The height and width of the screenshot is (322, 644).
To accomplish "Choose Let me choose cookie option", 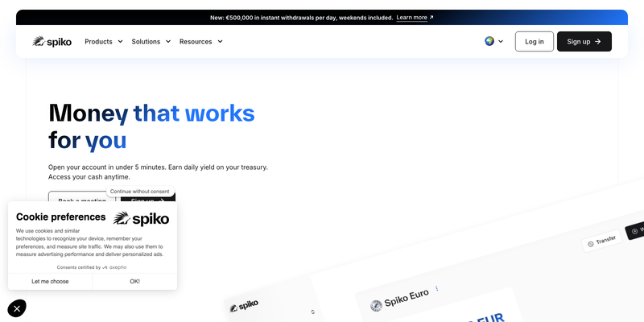I will [x=50, y=281].
